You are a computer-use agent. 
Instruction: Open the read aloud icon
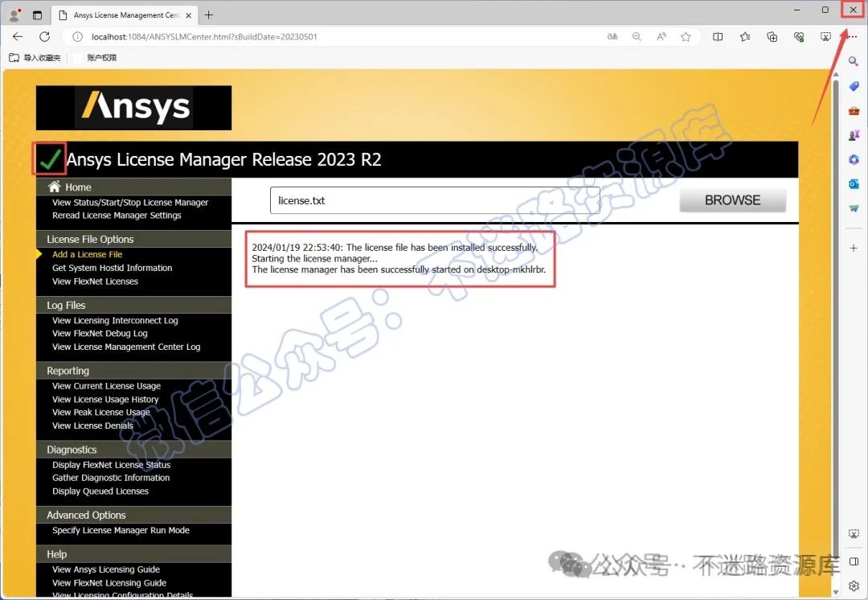click(661, 36)
